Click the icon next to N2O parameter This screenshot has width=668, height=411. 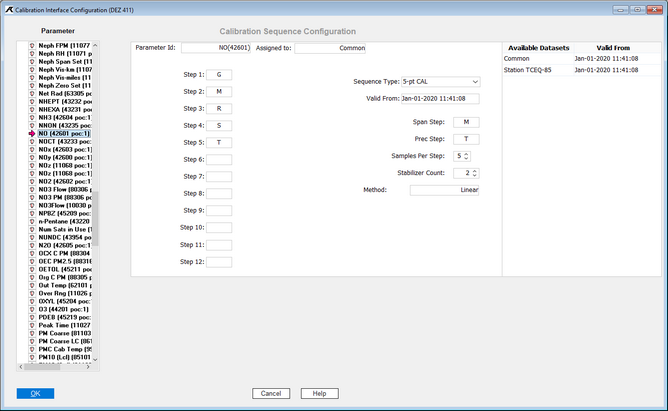tap(32, 244)
